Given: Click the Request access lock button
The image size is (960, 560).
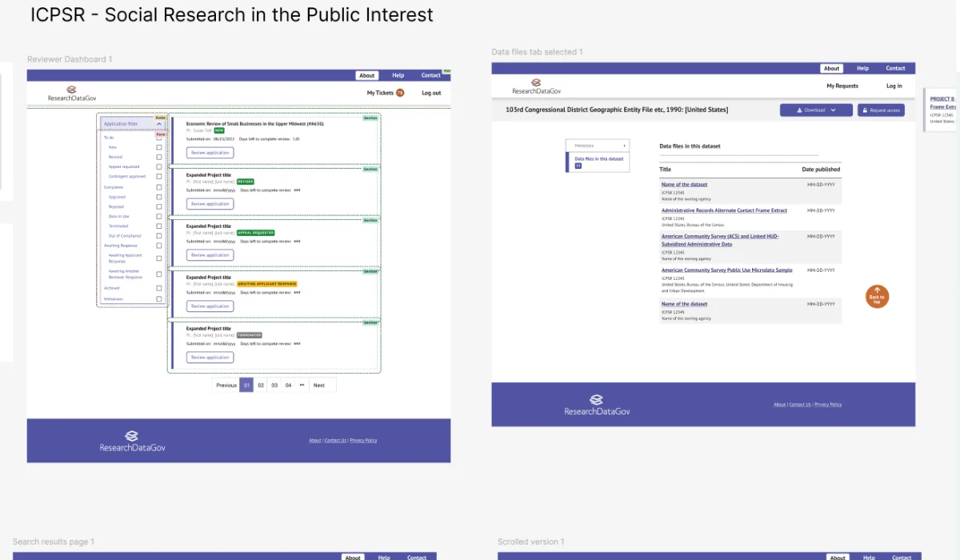Looking at the screenshot, I should [x=881, y=110].
